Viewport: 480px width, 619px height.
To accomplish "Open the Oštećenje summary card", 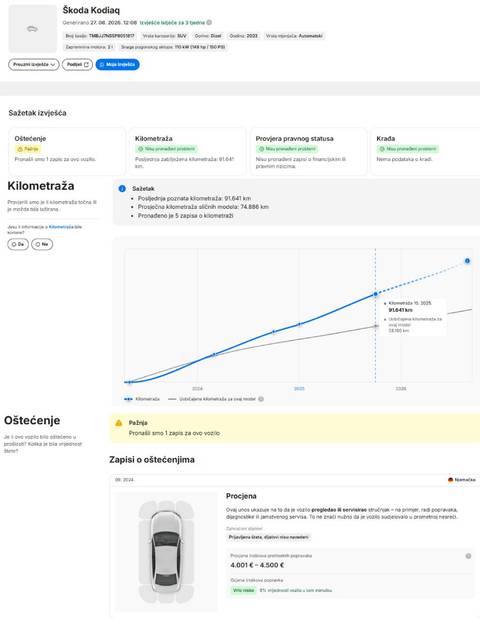I will pyautogui.click(x=67, y=151).
